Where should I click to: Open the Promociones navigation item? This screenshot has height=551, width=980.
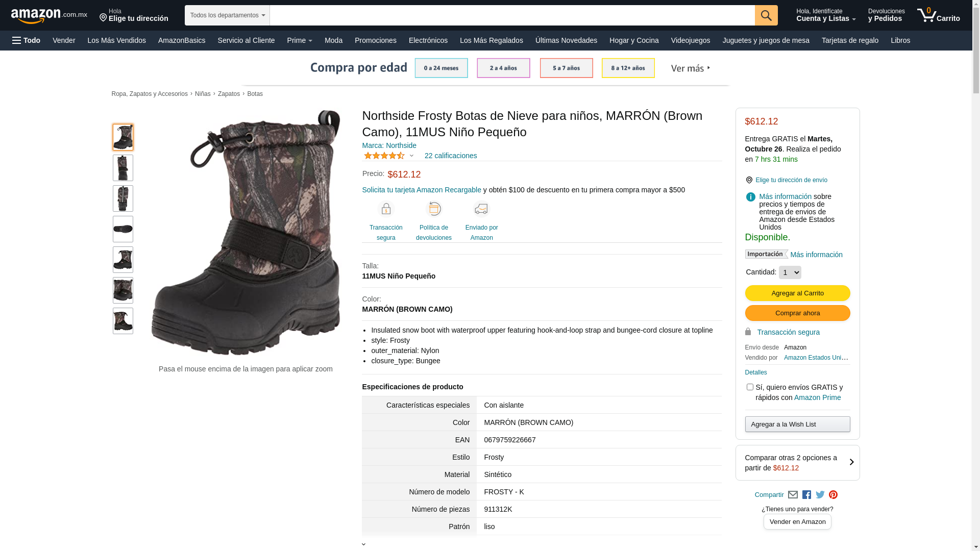375,40
